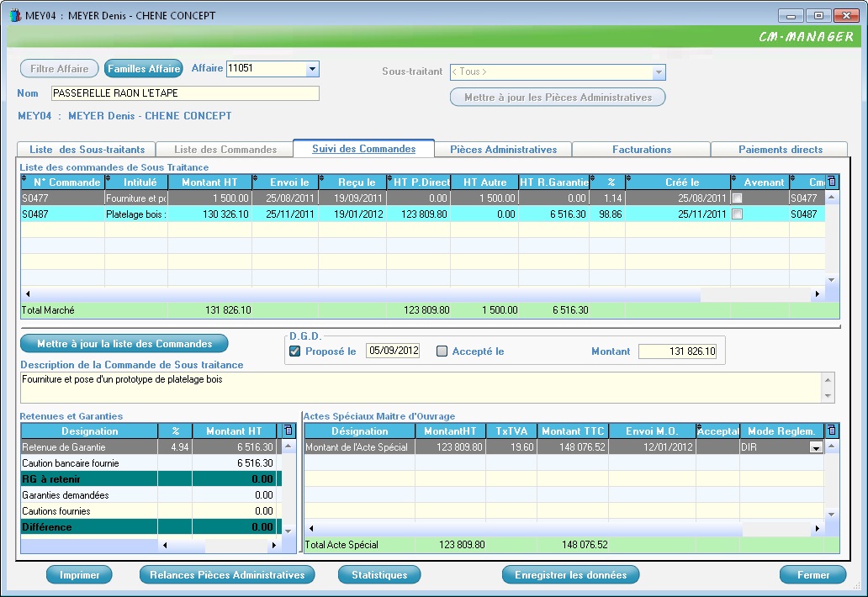The image size is (868, 597).
Task: Click the Actes Spéciaux table settings icon
Action: (831, 431)
